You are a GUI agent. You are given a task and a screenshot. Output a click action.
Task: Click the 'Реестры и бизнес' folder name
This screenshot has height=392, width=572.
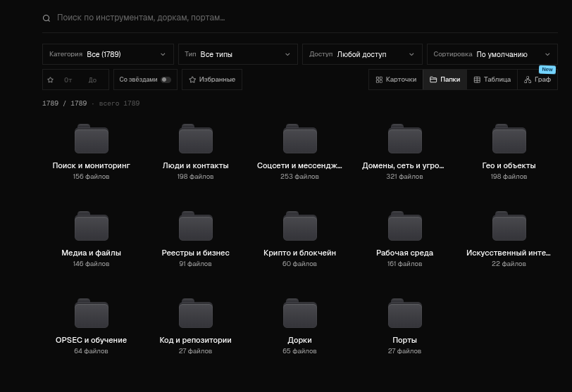pos(196,253)
